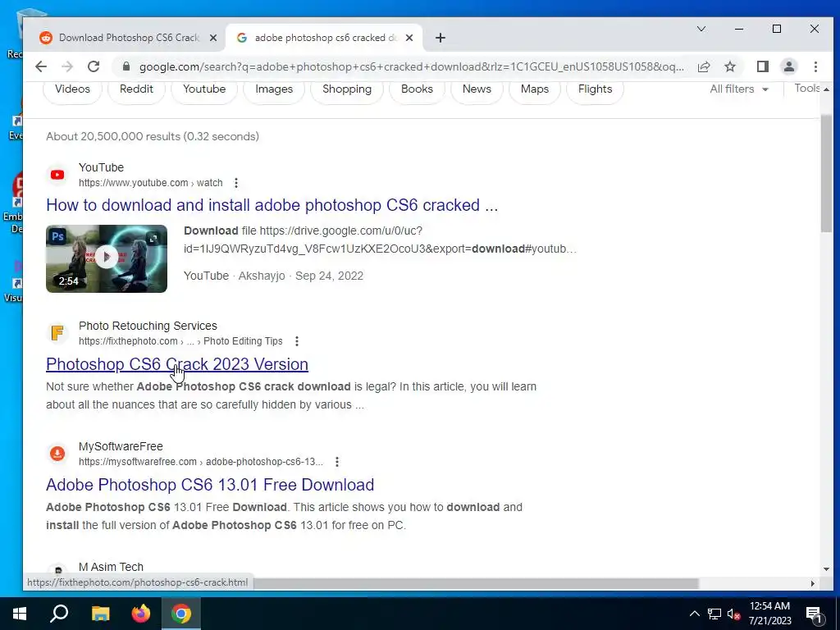
Task: Click the YouTube result favicon
Action: 57,175
